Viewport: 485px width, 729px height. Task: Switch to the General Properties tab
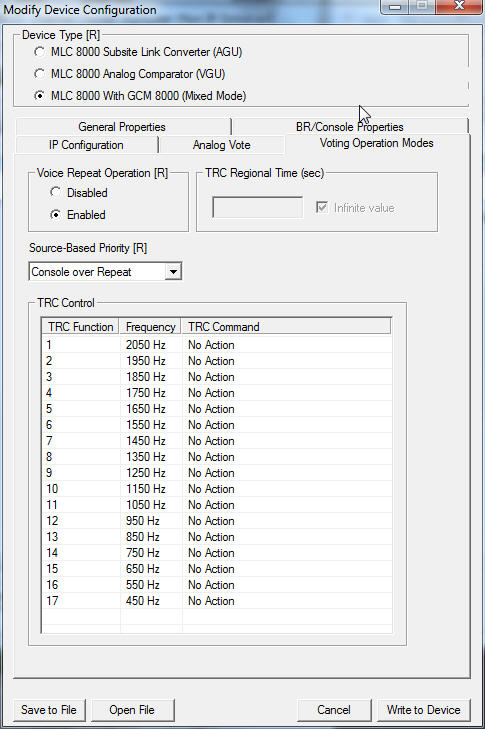coord(123,126)
